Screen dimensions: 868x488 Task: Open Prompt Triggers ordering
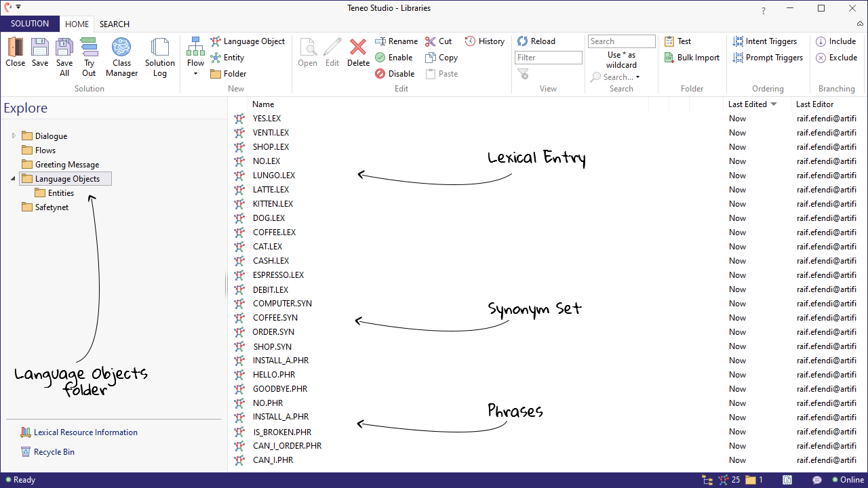[768, 58]
